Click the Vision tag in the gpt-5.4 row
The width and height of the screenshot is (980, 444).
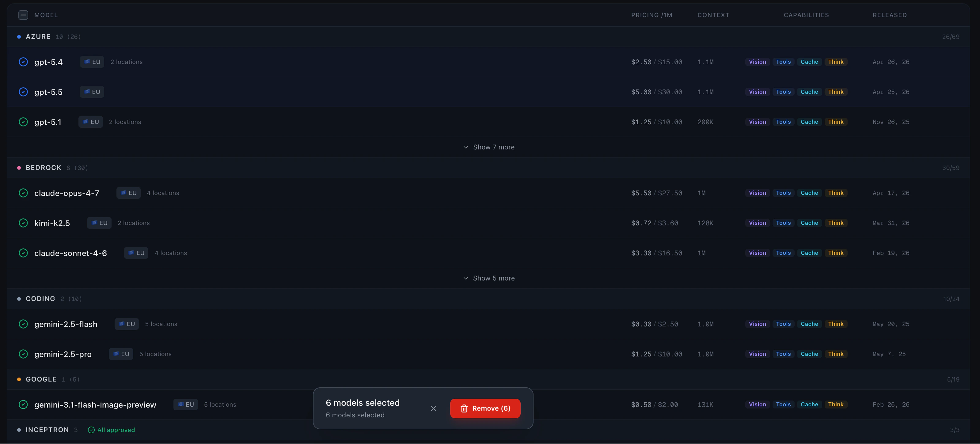click(x=757, y=62)
